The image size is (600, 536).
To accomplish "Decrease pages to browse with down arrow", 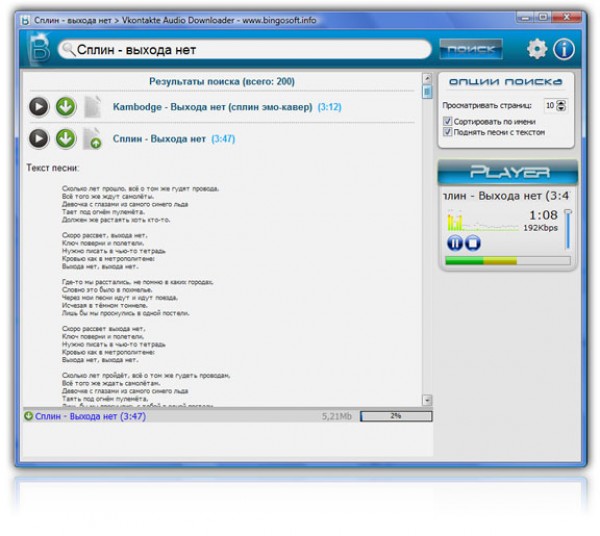I will (x=561, y=108).
